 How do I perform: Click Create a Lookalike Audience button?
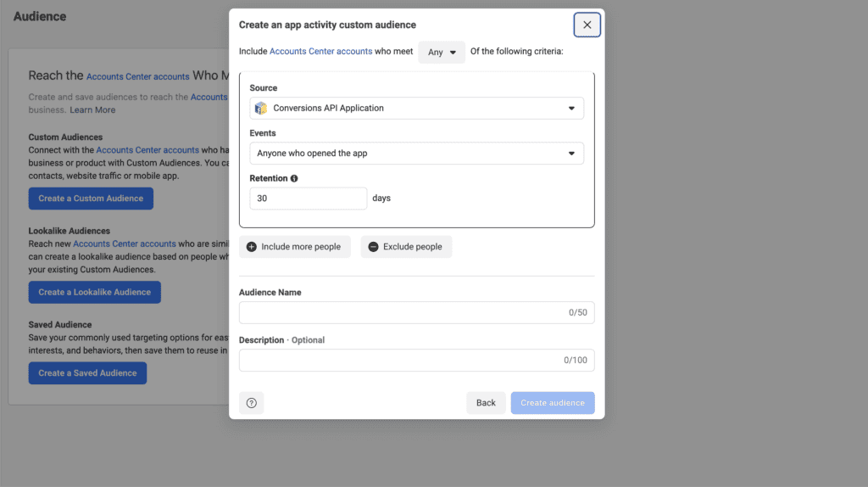(95, 292)
